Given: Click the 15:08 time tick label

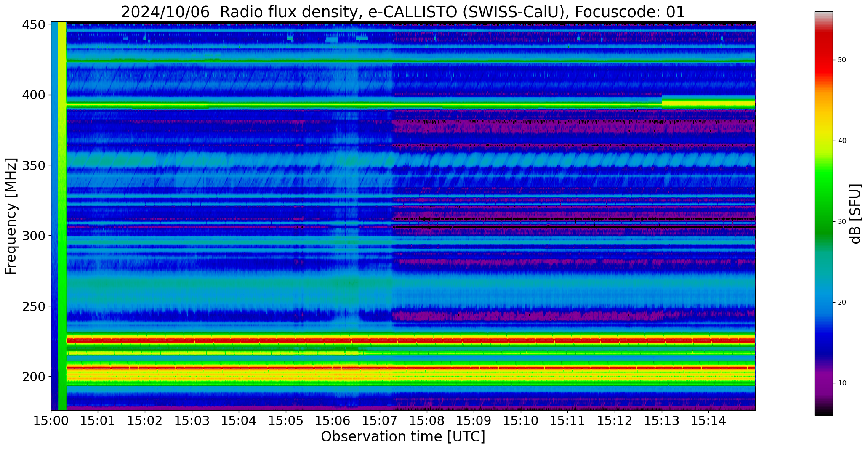Looking at the screenshot, I should [427, 420].
